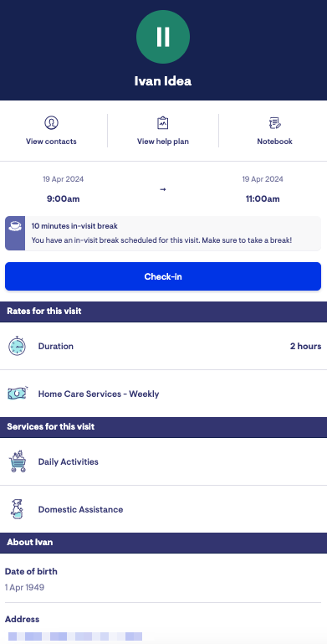The height and width of the screenshot is (644, 327).
Task: Click the green avatar circle for Ivan Idea
Action: click(x=163, y=37)
